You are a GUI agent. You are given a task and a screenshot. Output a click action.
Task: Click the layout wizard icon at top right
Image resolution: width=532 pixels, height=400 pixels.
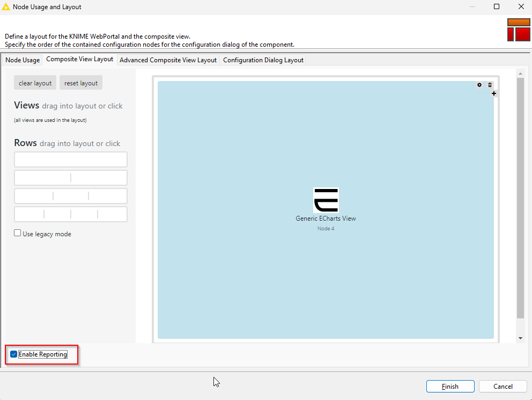pyautogui.click(x=519, y=30)
